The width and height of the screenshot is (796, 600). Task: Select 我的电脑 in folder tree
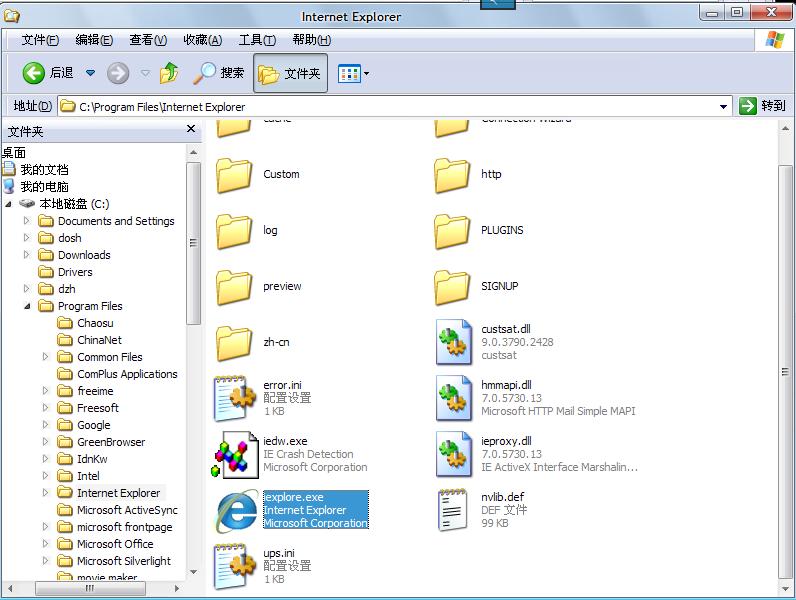44,187
